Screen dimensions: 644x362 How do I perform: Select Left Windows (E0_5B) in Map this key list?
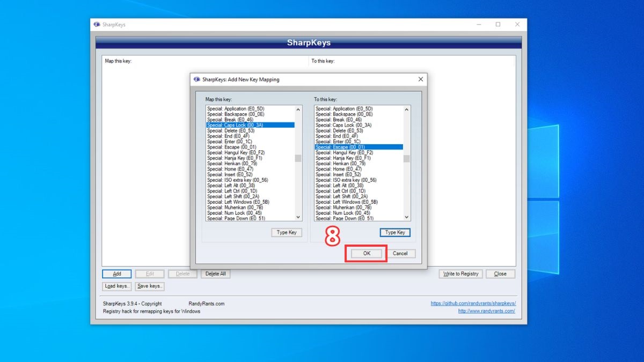[251, 202]
